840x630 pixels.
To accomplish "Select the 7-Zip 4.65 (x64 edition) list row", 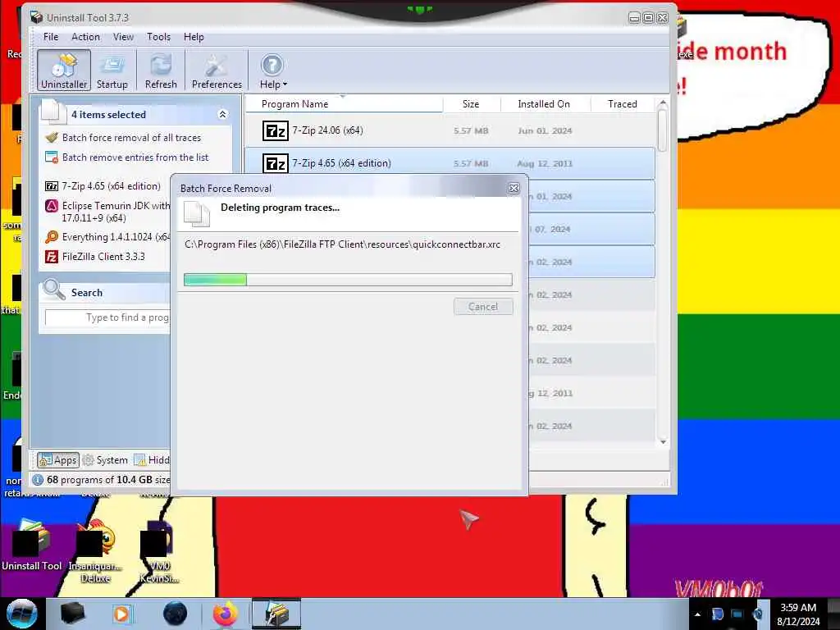I will pyautogui.click(x=450, y=163).
